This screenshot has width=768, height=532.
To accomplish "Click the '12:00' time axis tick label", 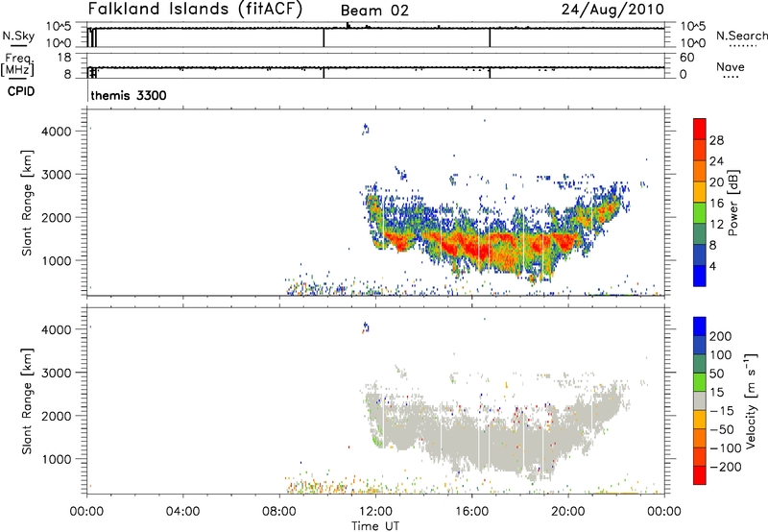I will tap(375, 512).
